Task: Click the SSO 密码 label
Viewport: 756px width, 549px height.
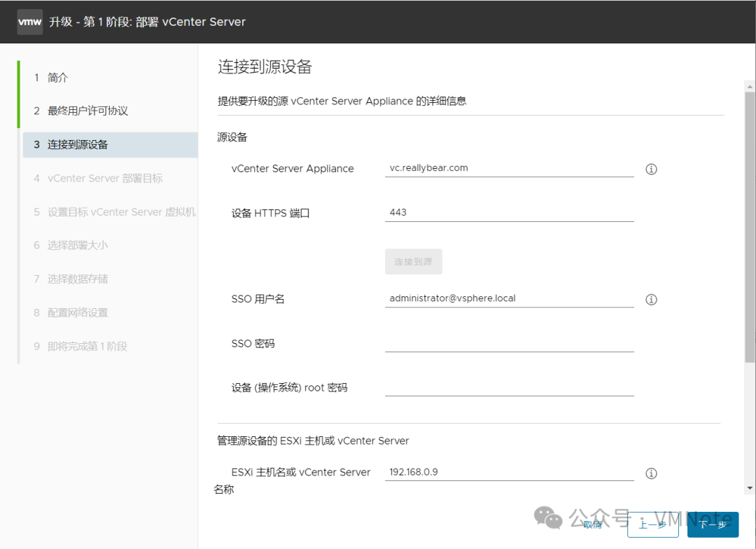Action: (x=253, y=344)
